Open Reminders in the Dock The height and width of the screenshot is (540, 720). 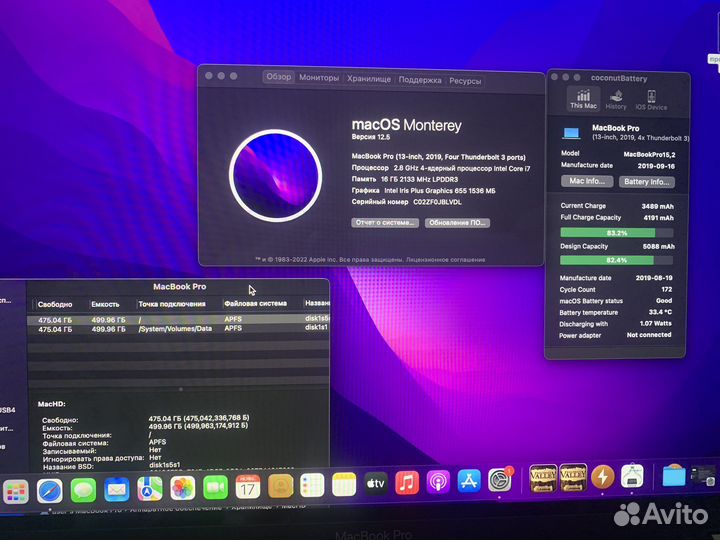(312, 485)
